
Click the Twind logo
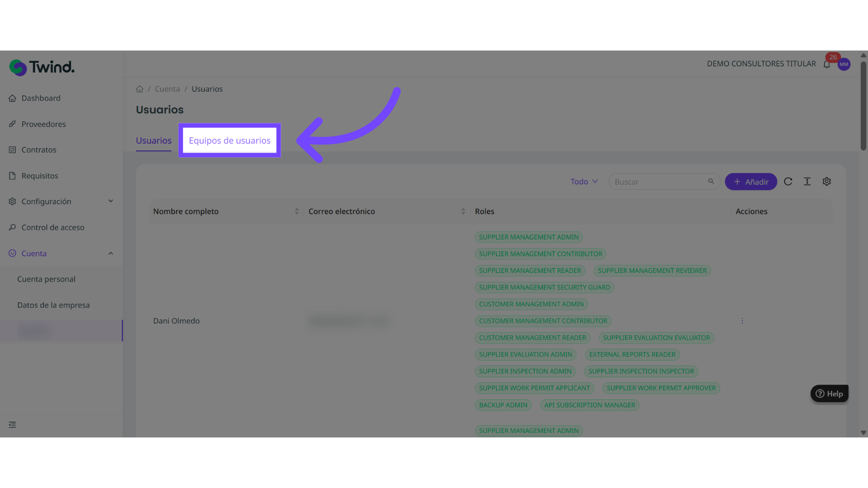pyautogui.click(x=42, y=67)
